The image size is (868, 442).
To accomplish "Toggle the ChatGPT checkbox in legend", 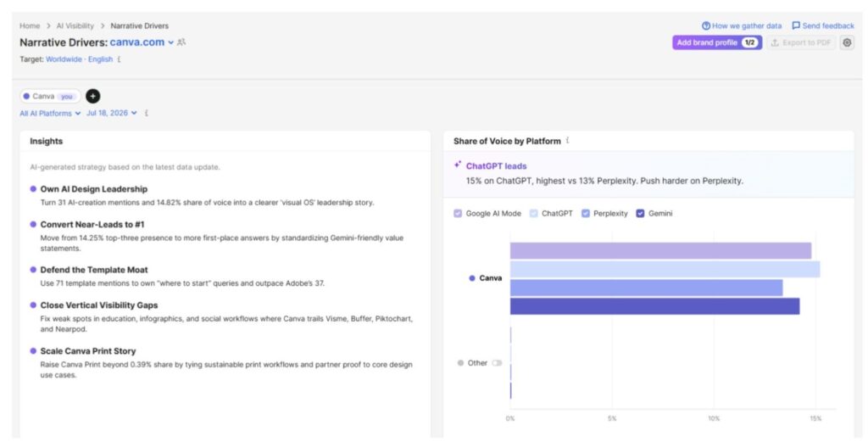I will pos(534,213).
